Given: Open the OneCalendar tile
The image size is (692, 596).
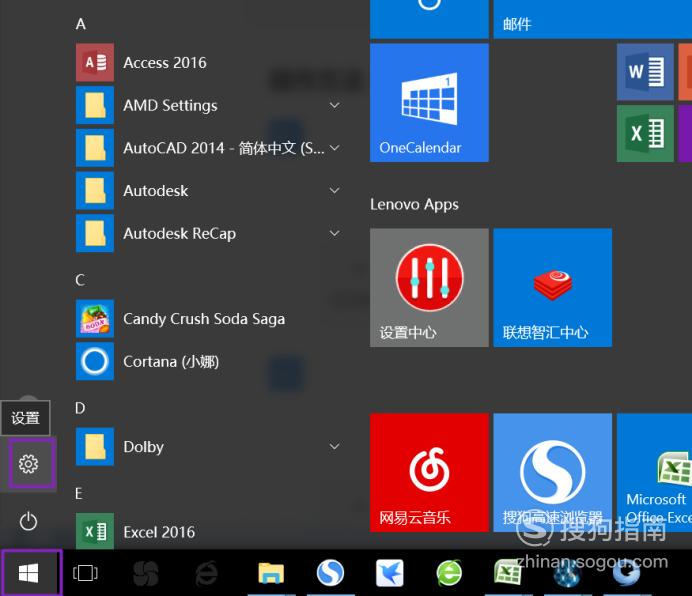Looking at the screenshot, I should pyautogui.click(x=429, y=102).
